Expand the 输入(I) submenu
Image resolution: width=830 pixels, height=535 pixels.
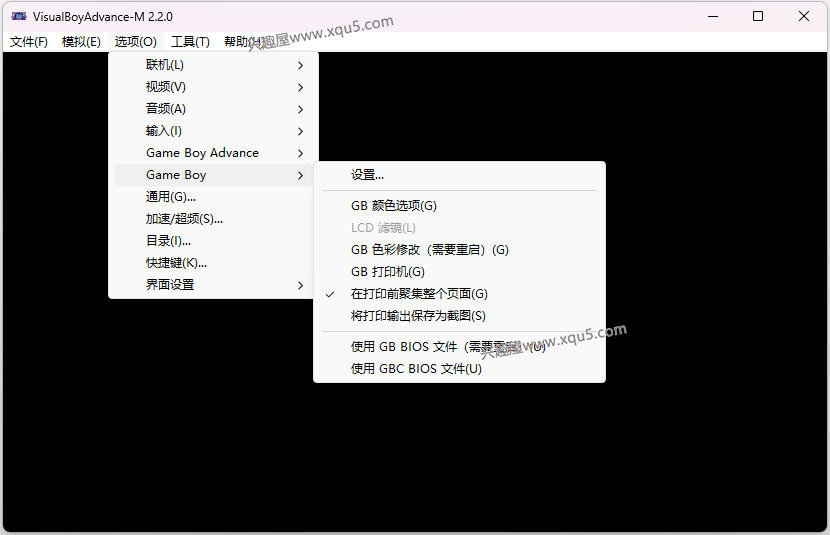point(213,131)
